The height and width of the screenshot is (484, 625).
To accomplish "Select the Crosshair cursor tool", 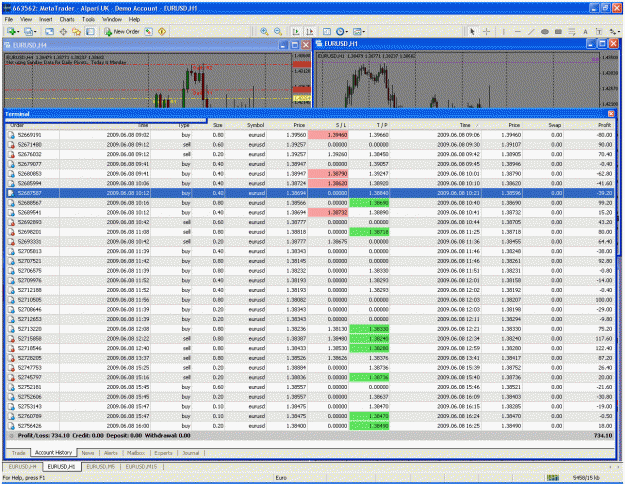I will pyautogui.click(x=486, y=31).
